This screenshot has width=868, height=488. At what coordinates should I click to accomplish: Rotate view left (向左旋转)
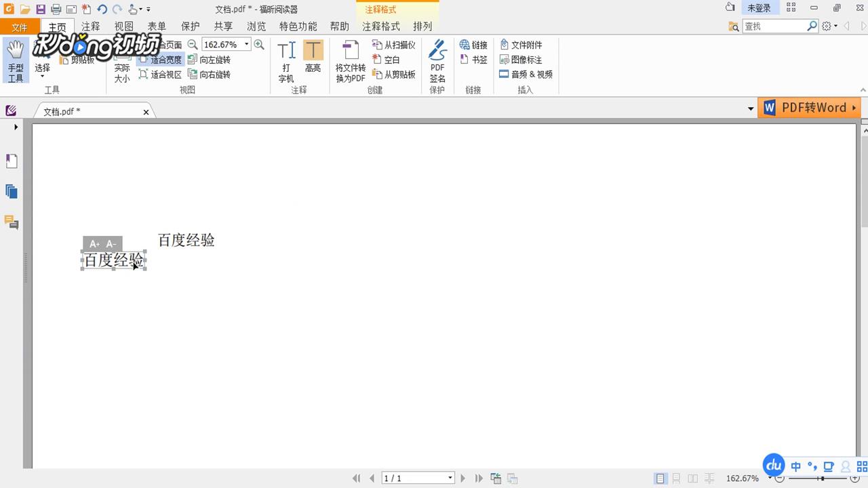209,60
